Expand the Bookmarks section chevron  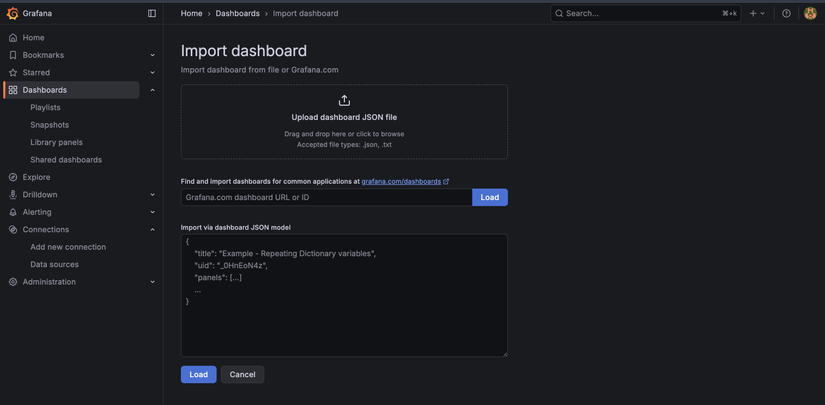(x=153, y=55)
